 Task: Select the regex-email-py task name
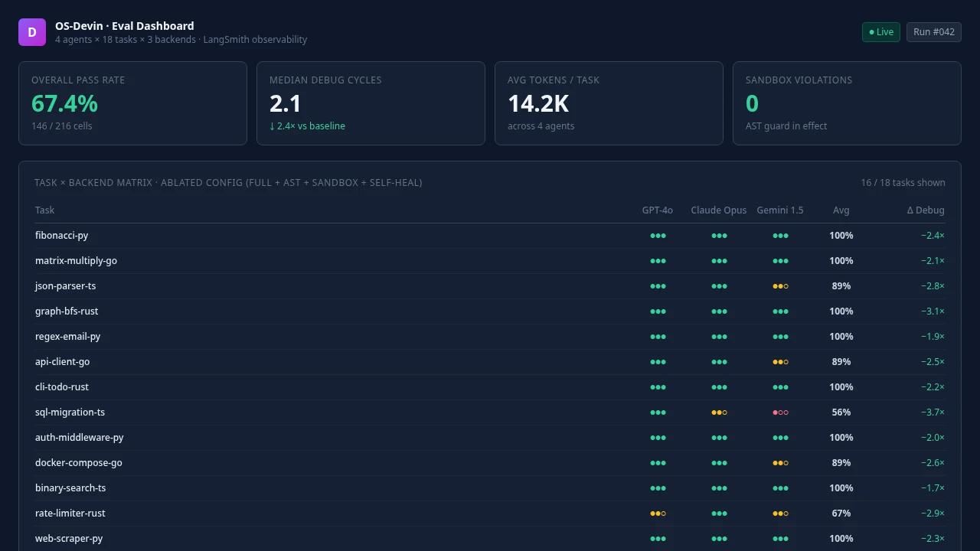pyautogui.click(x=67, y=337)
